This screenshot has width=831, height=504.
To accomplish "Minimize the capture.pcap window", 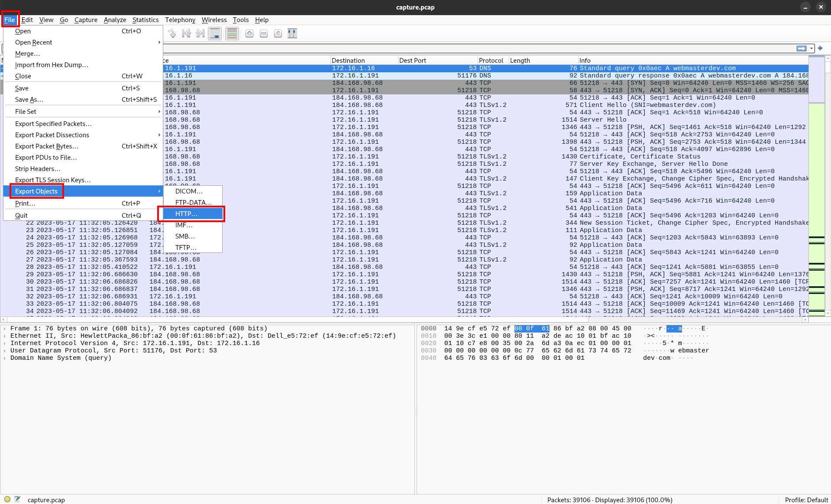I will tap(805, 7).
